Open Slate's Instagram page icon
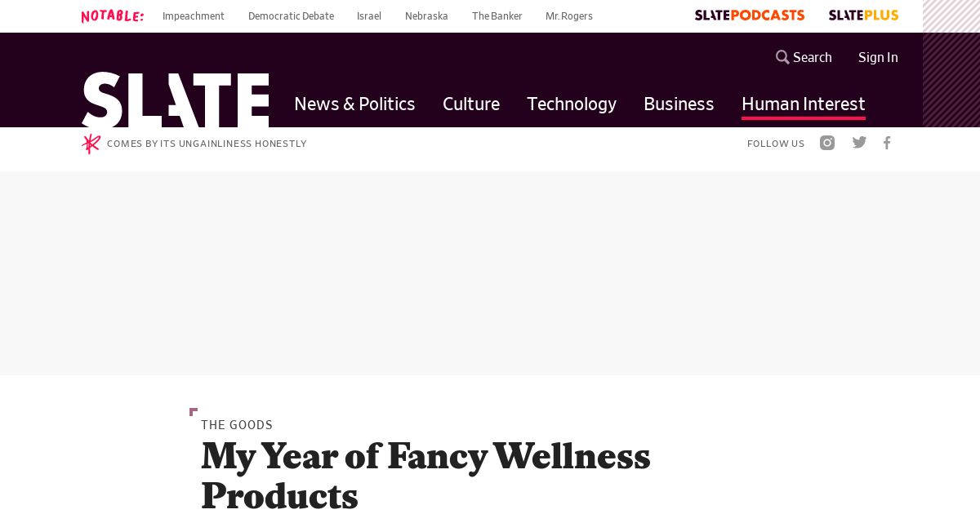Screen dimensions: 980x514 [x=827, y=143]
